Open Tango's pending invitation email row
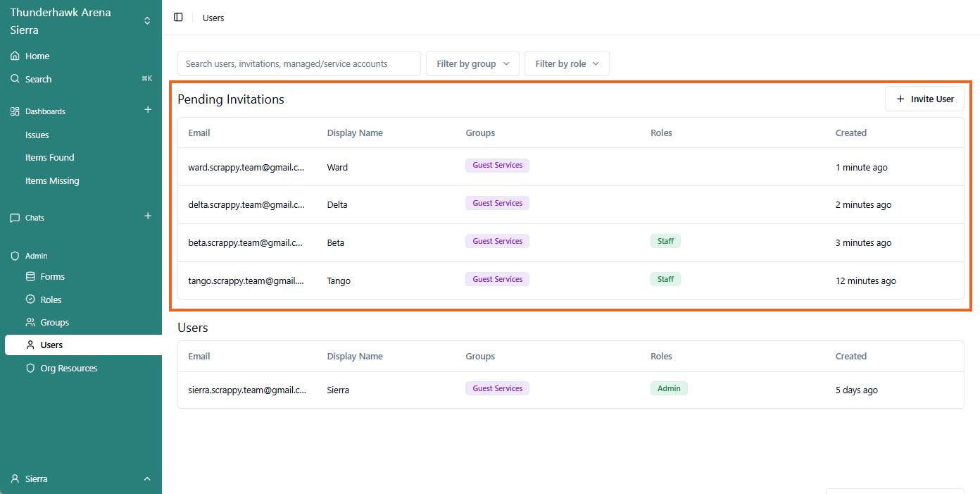Viewport: 980px width, 494px height. pos(246,280)
